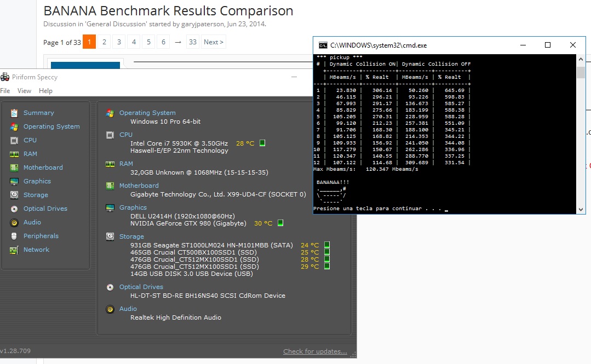
Task: Click the Check for updates link
Action: [x=315, y=351]
